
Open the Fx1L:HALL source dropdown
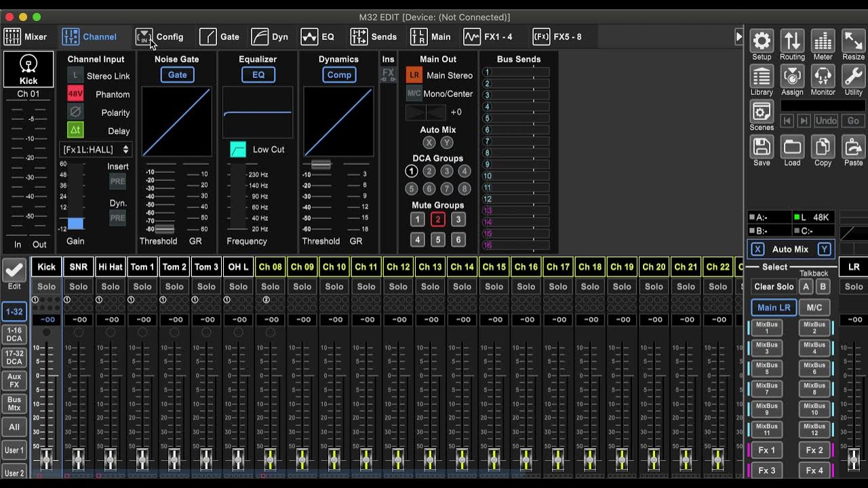(x=96, y=150)
